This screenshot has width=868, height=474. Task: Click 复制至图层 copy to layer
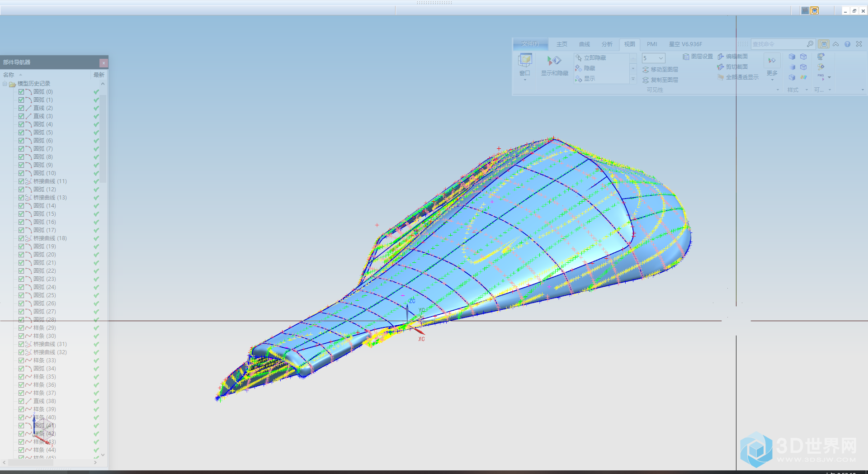point(660,80)
